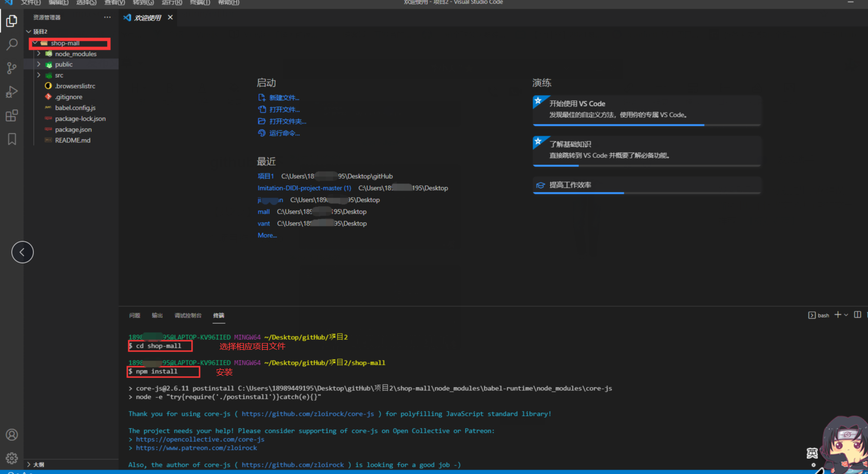Open the .gitignore file
868x474 pixels.
coord(69,97)
